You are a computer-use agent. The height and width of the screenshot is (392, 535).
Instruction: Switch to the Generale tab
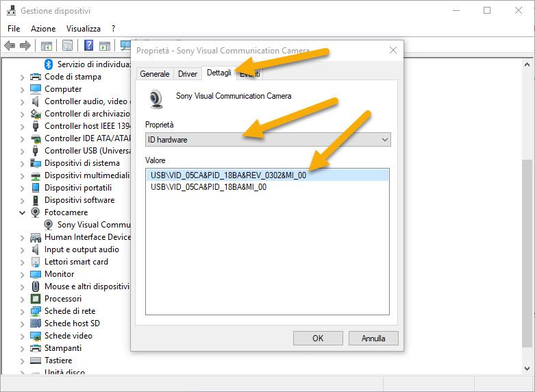(x=155, y=74)
